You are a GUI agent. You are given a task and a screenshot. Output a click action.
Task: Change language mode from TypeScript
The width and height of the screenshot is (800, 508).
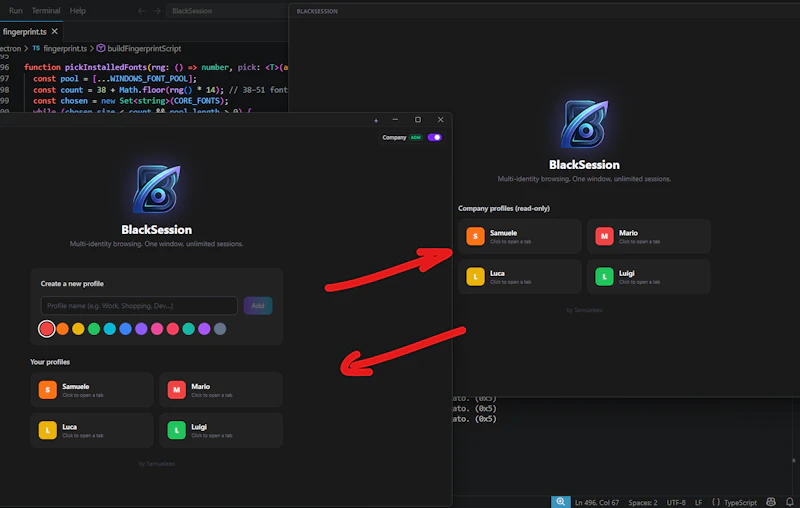click(x=740, y=502)
